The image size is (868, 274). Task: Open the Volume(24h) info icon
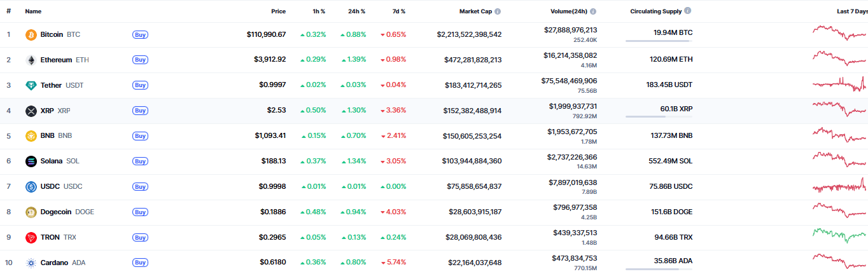pos(593,11)
